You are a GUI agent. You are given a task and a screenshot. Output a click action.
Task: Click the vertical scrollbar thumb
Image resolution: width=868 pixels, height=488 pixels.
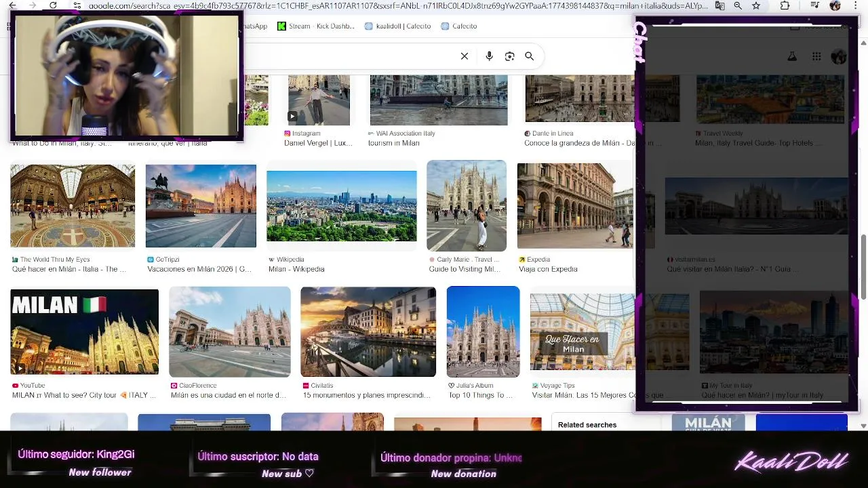[x=863, y=266]
